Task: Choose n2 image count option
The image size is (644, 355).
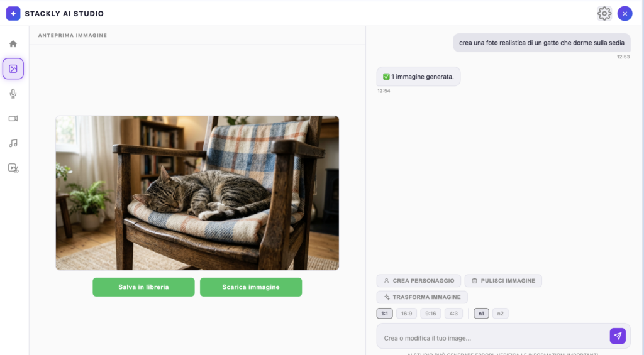Action: coord(500,314)
